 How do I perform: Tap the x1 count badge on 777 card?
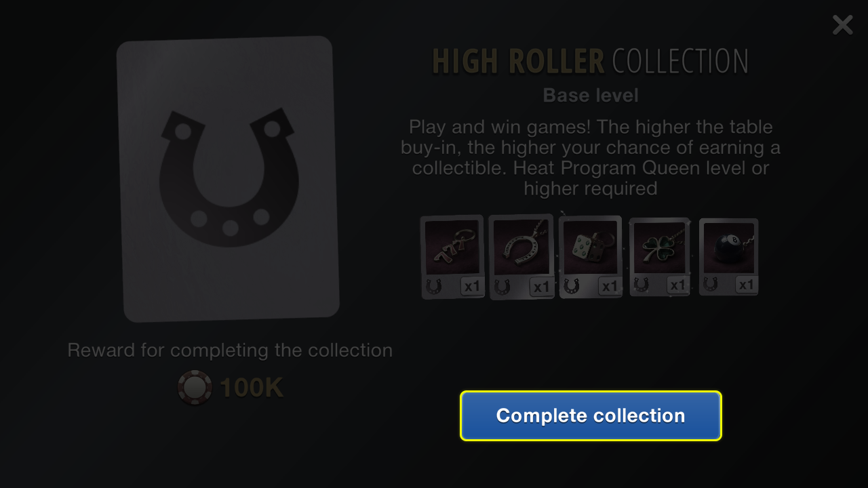[471, 286]
